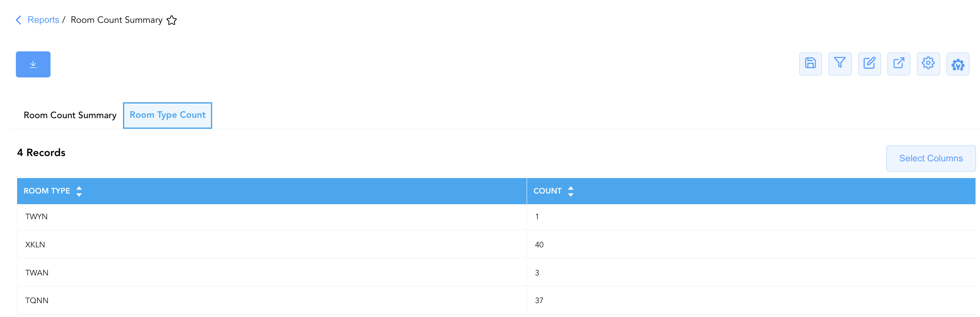Image resolution: width=980 pixels, height=317 pixels.
Task: Open the Select Columns button
Action: [931, 158]
